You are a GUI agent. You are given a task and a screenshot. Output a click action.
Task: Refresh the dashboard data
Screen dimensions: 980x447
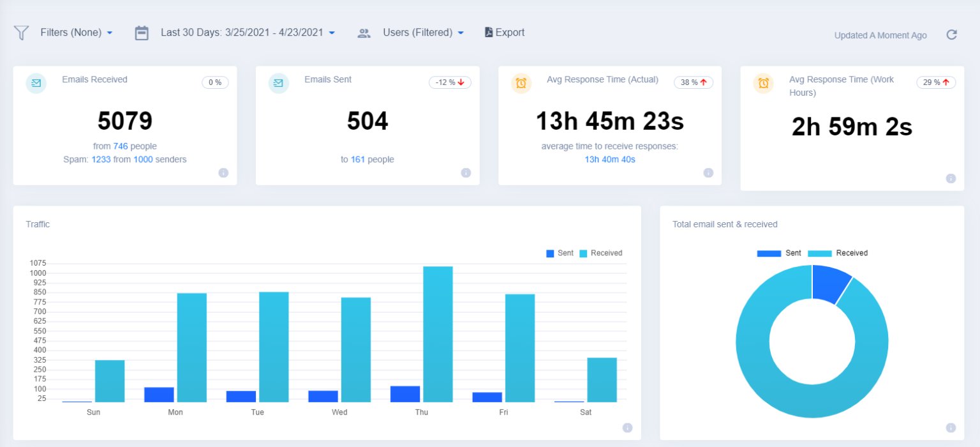click(951, 36)
